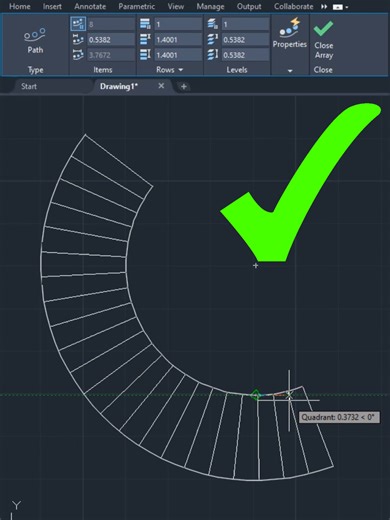Click the Items panel label
390x520 pixels.
pyautogui.click(x=103, y=70)
